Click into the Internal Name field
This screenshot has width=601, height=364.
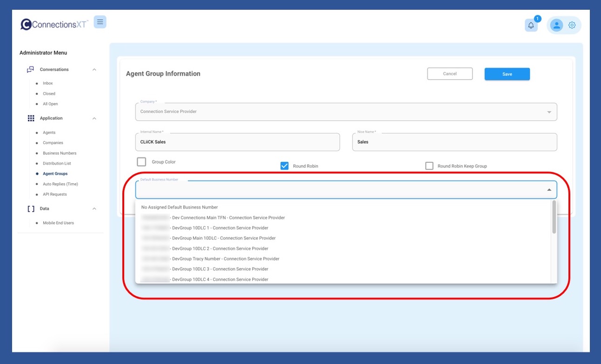237,142
